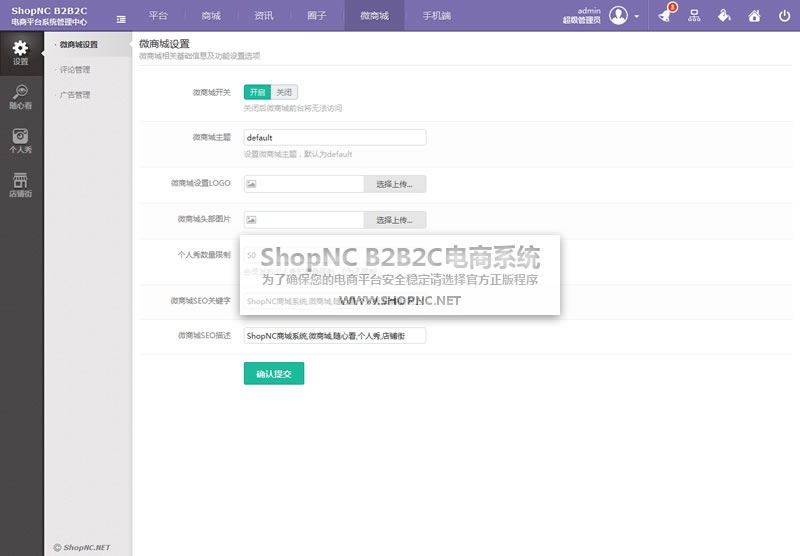Click hint text 设置微商城主题，默认为default
Image resolution: width=800 pixels, height=556 pixels.
point(298,154)
